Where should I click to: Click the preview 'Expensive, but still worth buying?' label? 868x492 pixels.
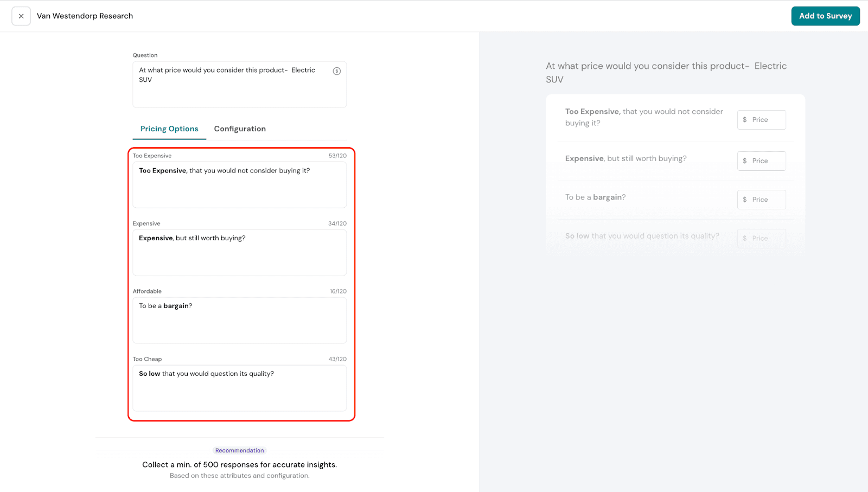coord(626,158)
